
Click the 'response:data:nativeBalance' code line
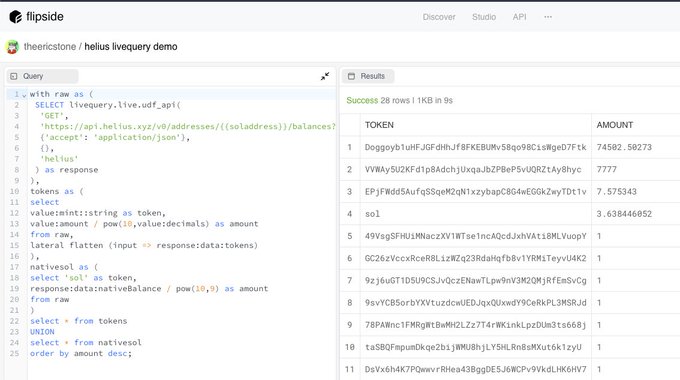149,288
